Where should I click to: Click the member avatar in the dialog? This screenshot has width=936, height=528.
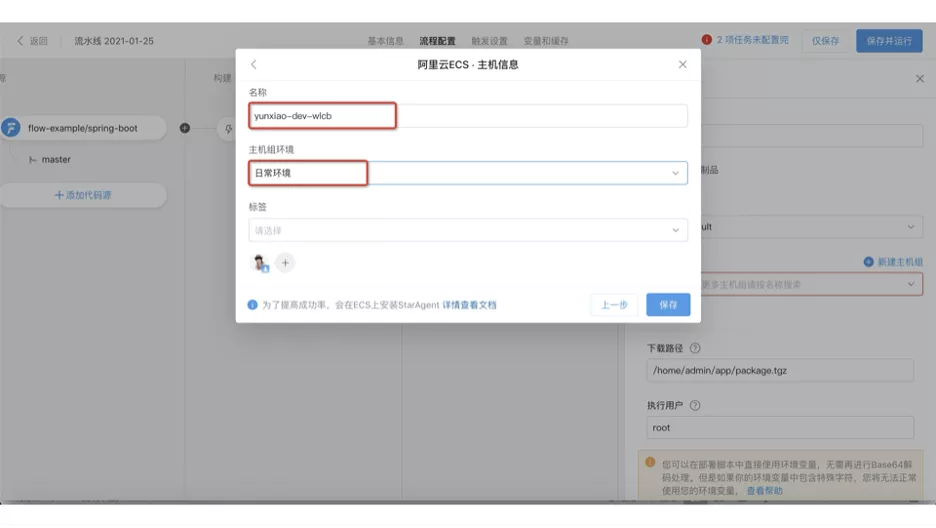point(260,263)
